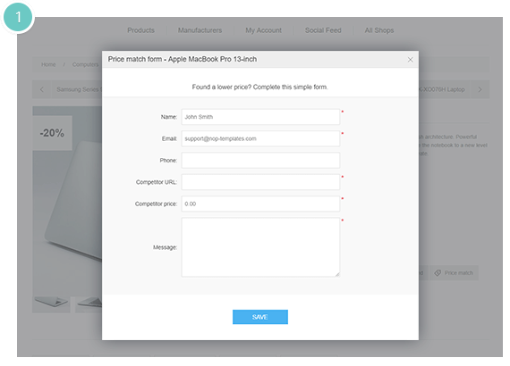Select the first laptop thumbnail image
The height and width of the screenshot is (366, 510).
(51, 304)
